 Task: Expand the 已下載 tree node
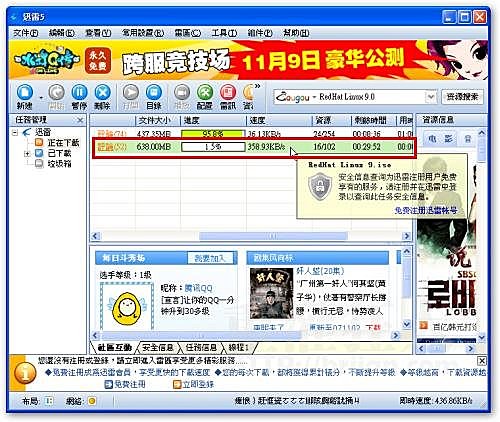27,154
